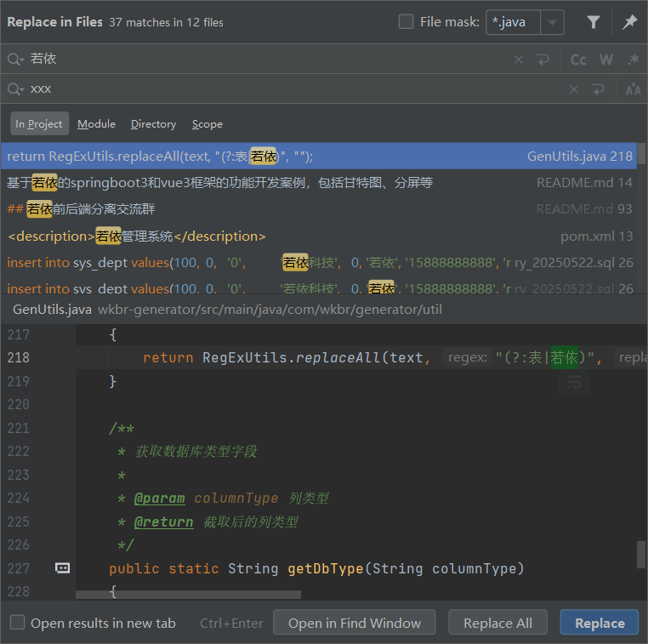Select the README.md 93 result row
The width and height of the screenshot is (648, 644).
(x=319, y=209)
